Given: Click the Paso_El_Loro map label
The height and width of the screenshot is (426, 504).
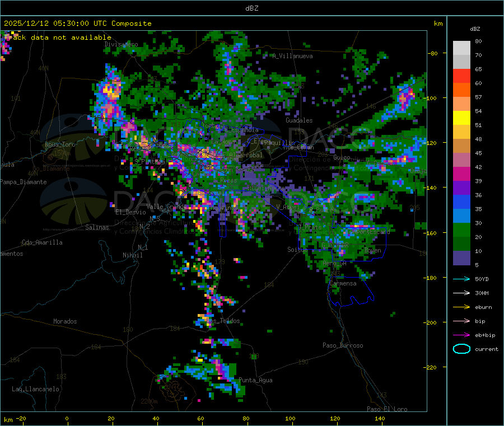Looking at the screenshot, I should click(x=387, y=409).
